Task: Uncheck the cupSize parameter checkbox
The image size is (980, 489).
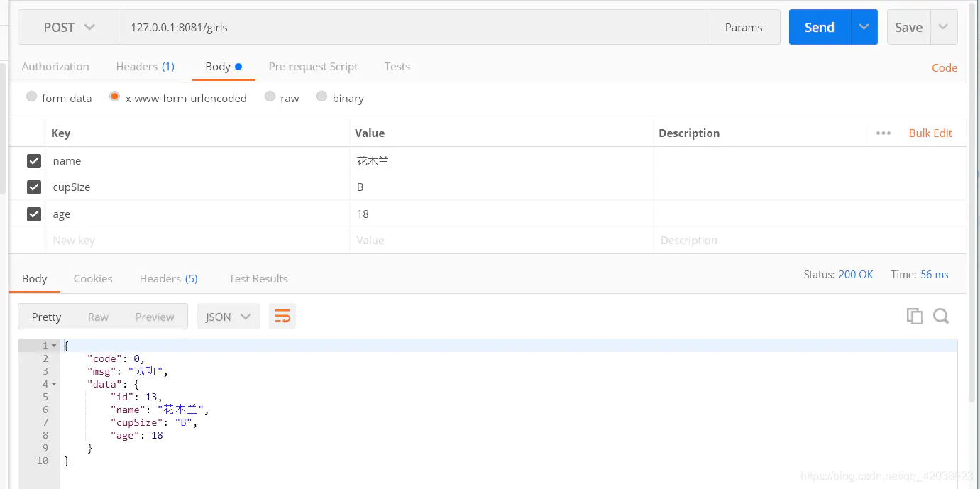Action: click(x=34, y=187)
